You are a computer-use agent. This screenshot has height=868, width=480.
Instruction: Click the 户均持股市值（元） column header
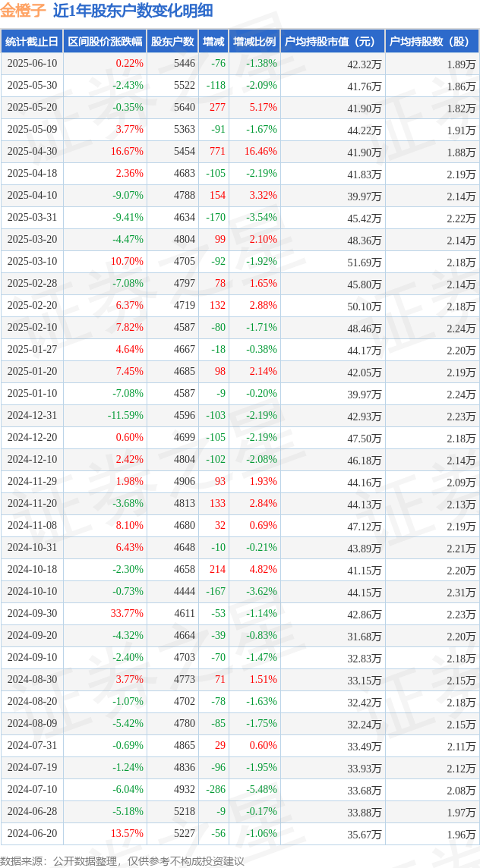[x=332, y=42]
